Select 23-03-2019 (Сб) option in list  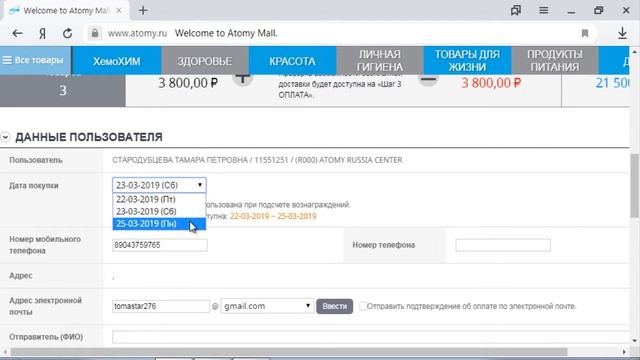click(159, 211)
